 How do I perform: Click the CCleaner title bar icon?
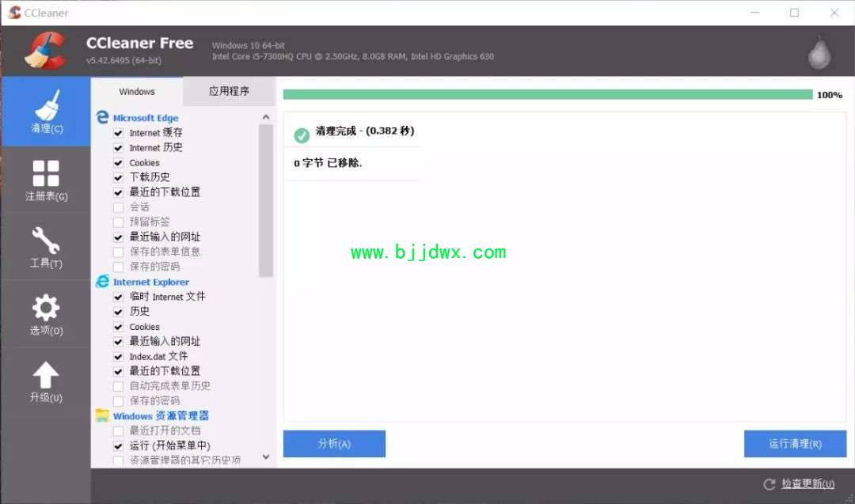click(x=15, y=13)
